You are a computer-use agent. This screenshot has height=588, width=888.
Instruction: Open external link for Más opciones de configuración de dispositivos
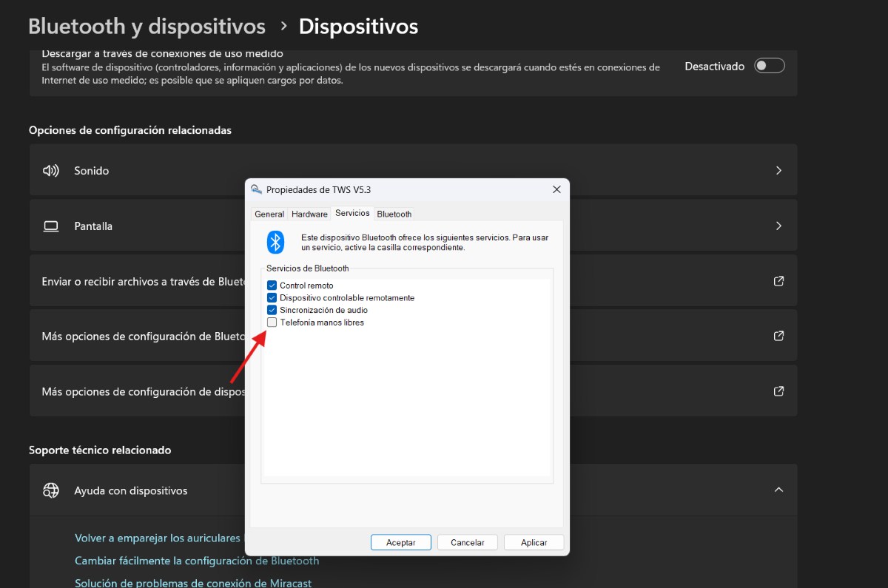pos(778,391)
